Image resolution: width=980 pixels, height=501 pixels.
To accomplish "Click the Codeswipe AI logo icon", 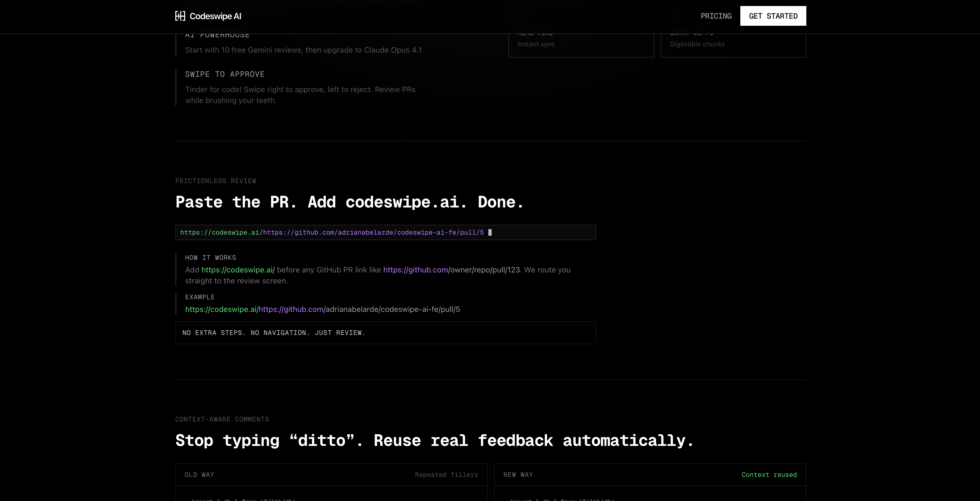I will (x=180, y=16).
